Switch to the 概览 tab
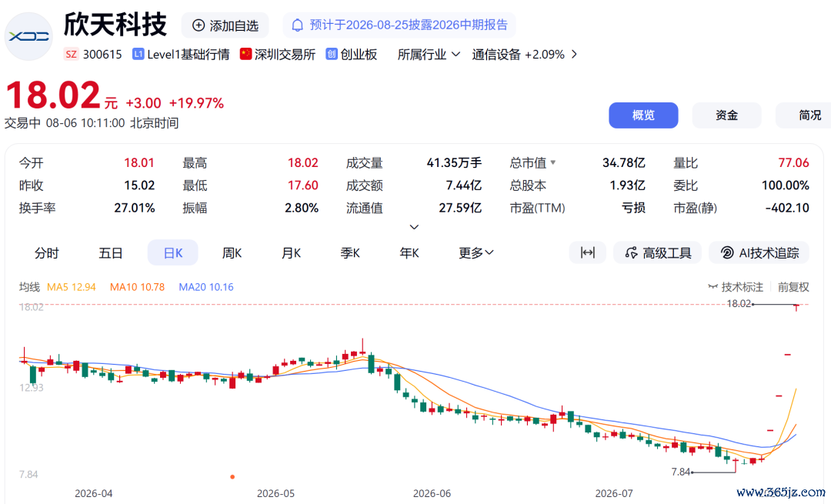 [x=643, y=115]
